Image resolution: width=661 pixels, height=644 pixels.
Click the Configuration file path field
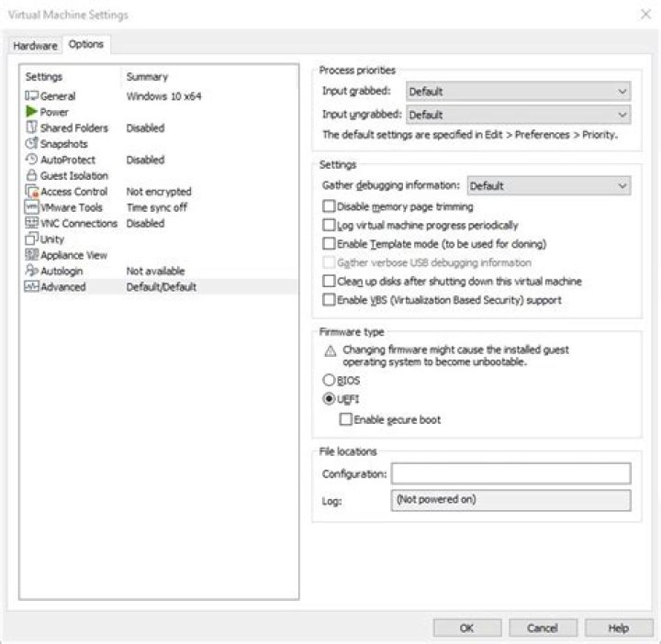511,473
